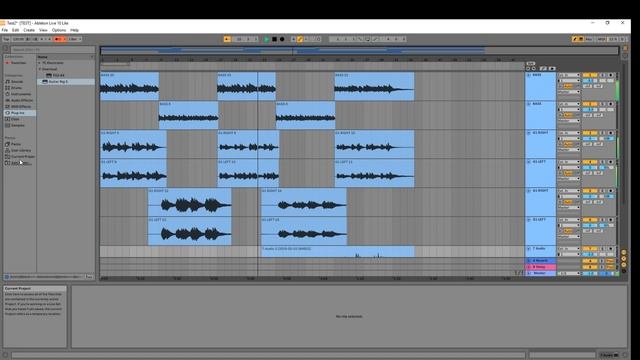Click the arrangement overview bar
Viewport: 640px width, 360px height.
(359, 51)
